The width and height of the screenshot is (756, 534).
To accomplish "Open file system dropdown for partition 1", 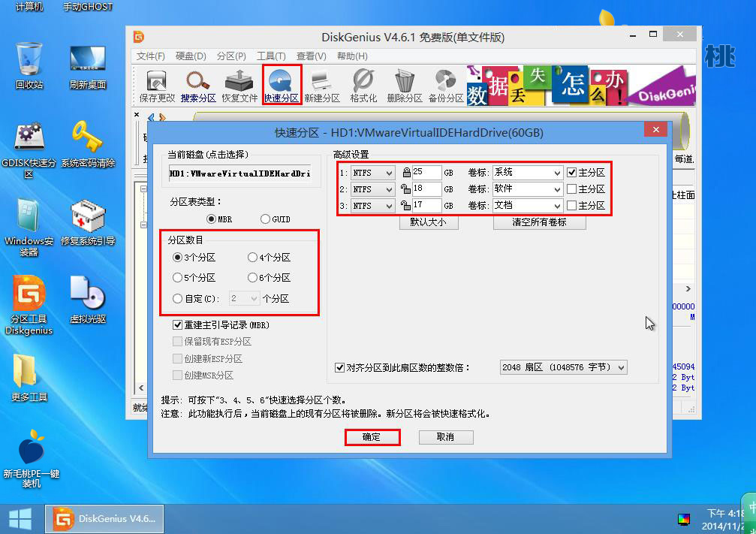I will click(x=373, y=172).
